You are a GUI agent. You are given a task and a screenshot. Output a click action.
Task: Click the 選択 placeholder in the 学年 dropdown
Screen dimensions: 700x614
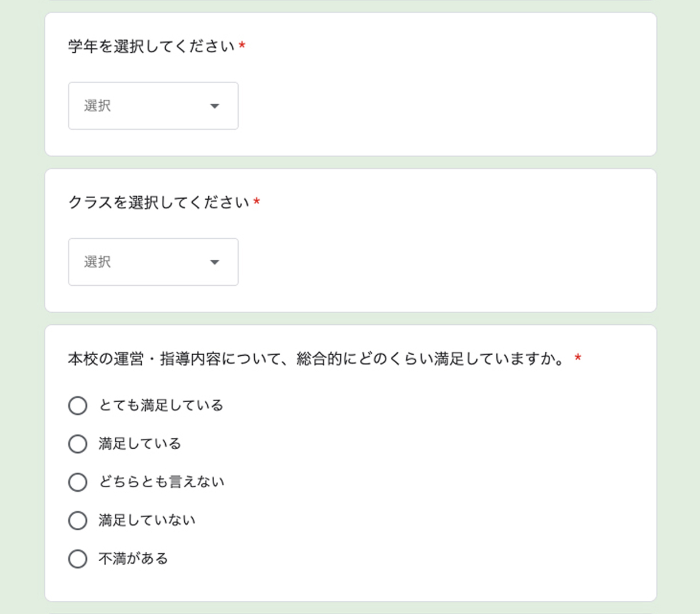(98, 106)
